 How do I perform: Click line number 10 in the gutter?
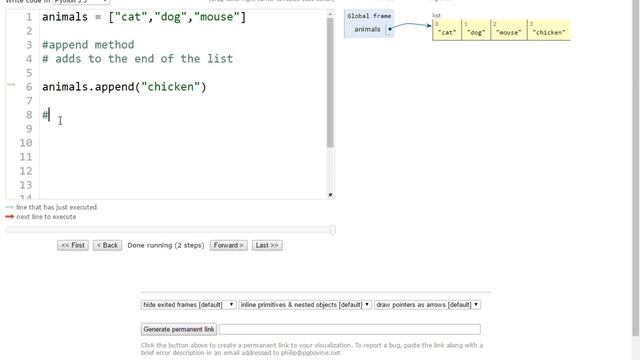click(26, 143)
